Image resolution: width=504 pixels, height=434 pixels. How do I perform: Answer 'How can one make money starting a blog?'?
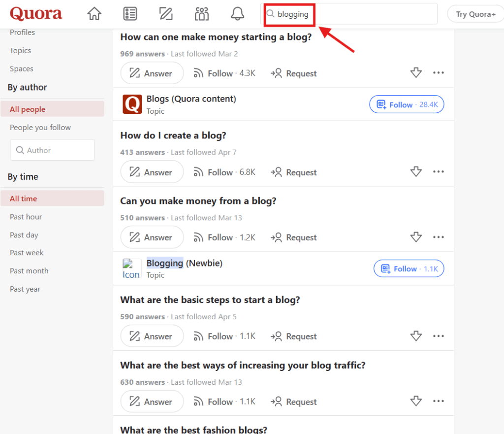tap(152, 73)
